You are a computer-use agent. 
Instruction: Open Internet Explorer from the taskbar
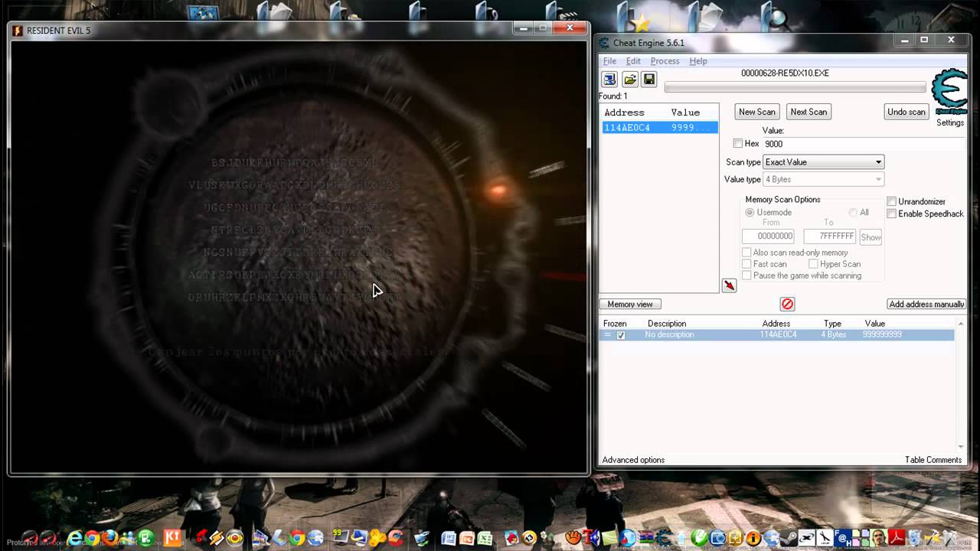tap(74, 538)
